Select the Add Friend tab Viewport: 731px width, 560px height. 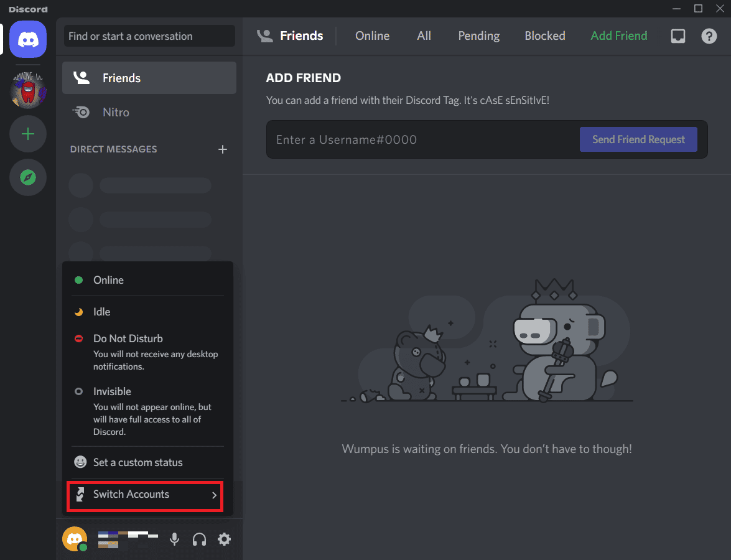(618, 36)
